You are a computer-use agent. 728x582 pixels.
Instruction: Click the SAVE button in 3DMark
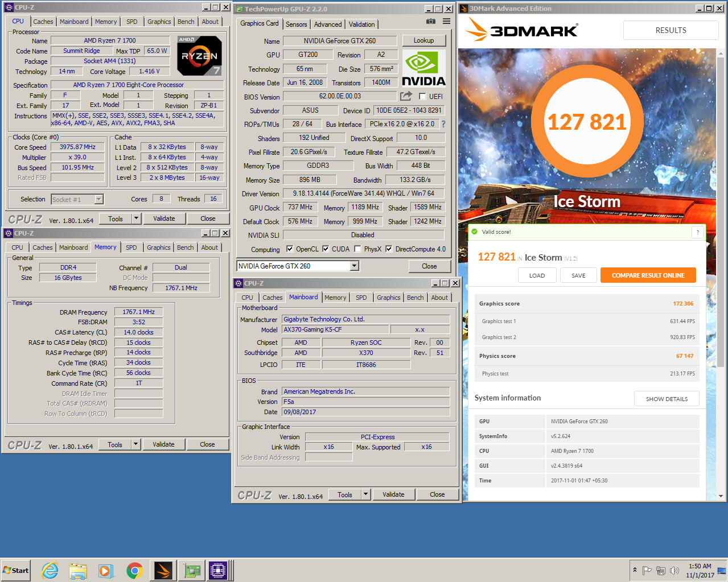(x=578, y=275)
